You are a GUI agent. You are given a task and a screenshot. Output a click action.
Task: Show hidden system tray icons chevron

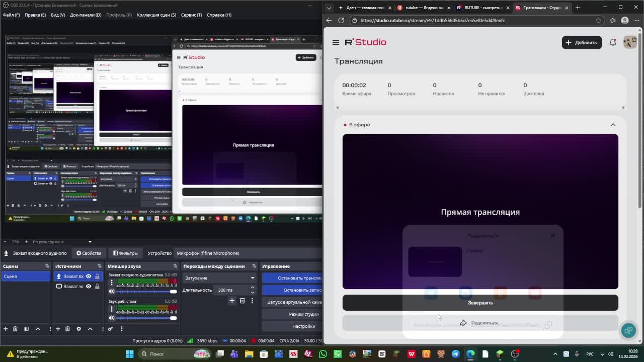(x=555, y=354)
